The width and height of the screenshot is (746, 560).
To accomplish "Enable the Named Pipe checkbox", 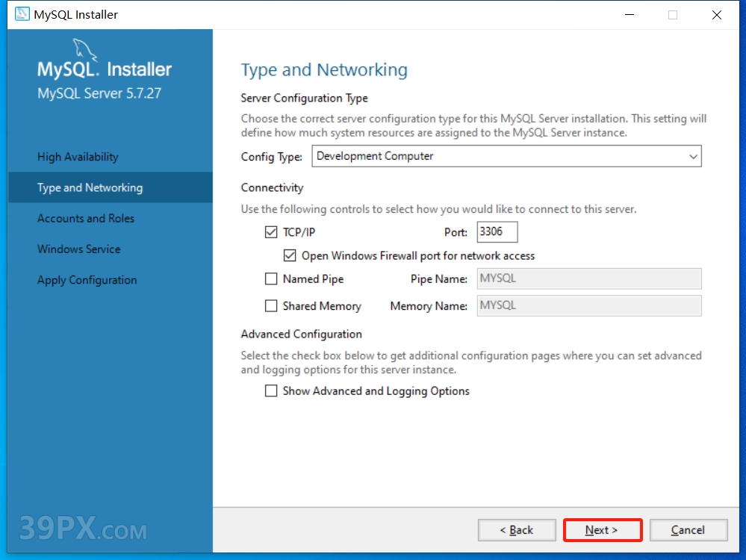I will pyautogui.click(x=271, y=279).
